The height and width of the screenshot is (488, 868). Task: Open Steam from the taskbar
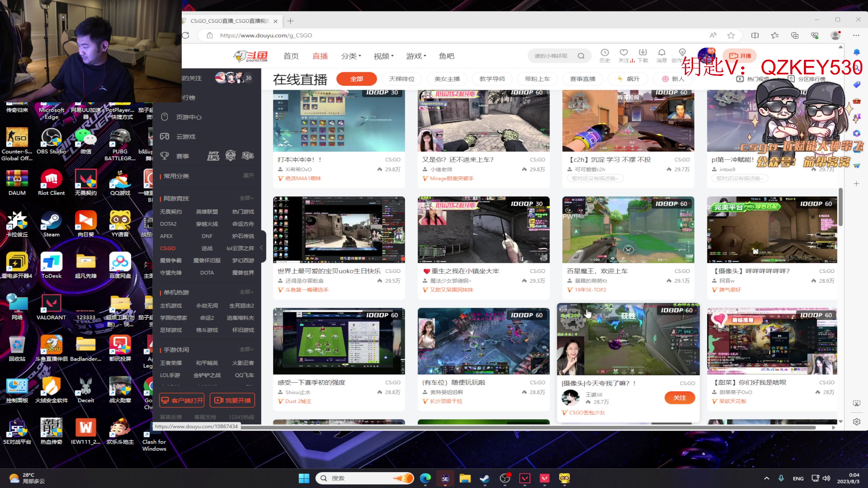click(485, 478)
